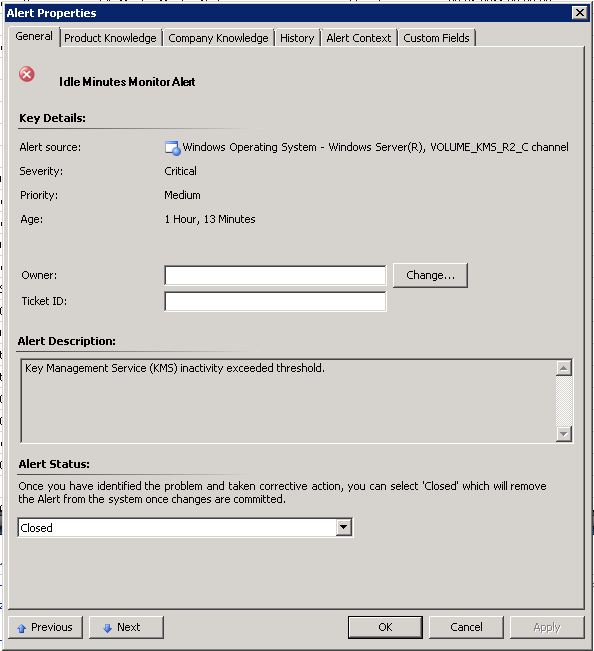
Task: Switch to the Custom Fields tab
Action: click(x=436, y=38)
